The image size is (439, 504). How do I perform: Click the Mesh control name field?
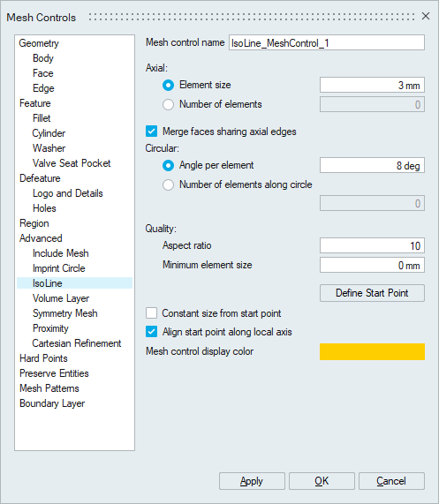(327, 42)
